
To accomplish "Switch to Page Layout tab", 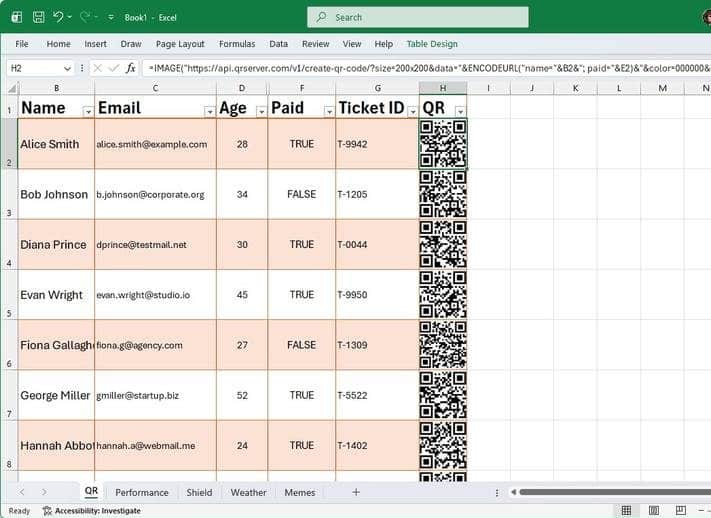I will pos(180,44).
